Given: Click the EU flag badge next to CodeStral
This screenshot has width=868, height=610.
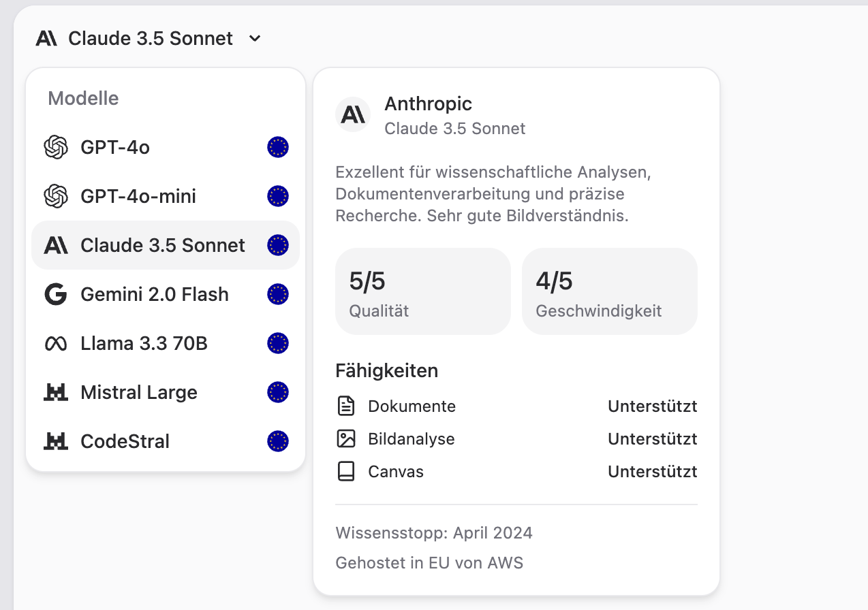Looking at the screenshot, I should (x=278, y=441).
